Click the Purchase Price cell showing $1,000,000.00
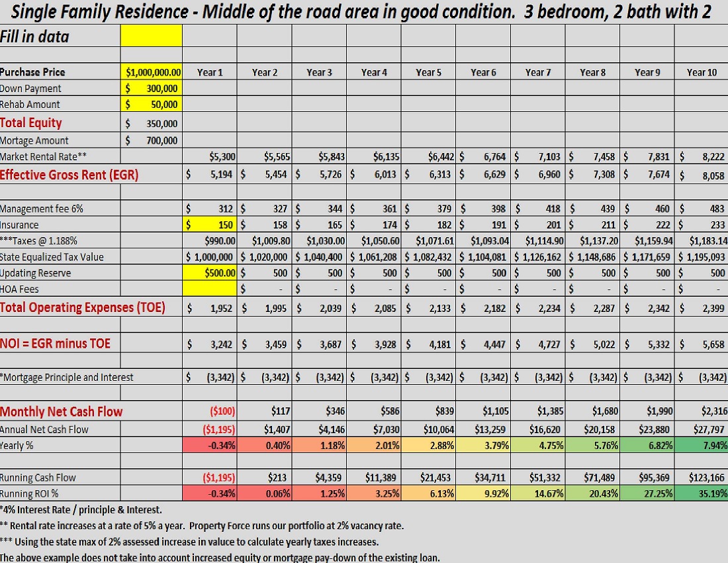 (x=152, y=72)
